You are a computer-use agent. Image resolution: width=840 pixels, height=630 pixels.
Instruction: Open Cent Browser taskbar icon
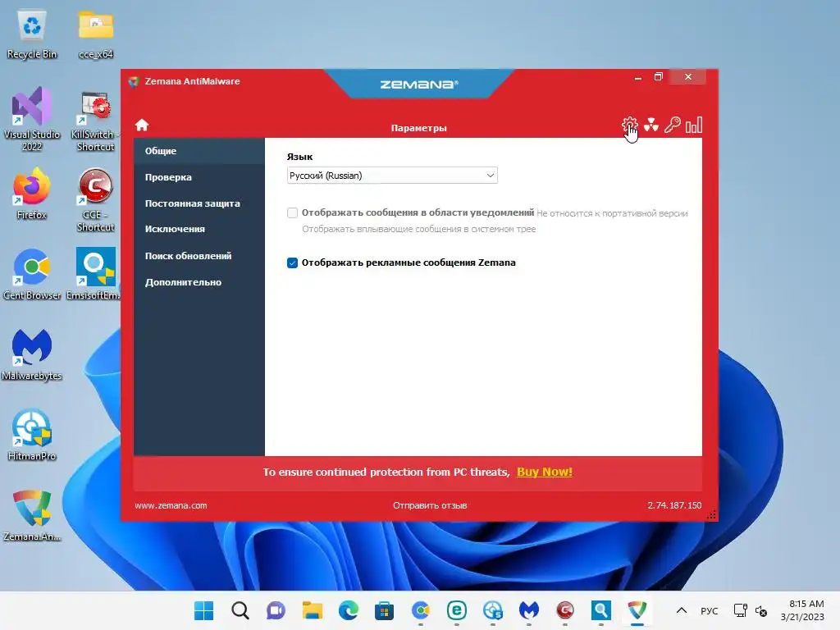(x=421, y=610)
